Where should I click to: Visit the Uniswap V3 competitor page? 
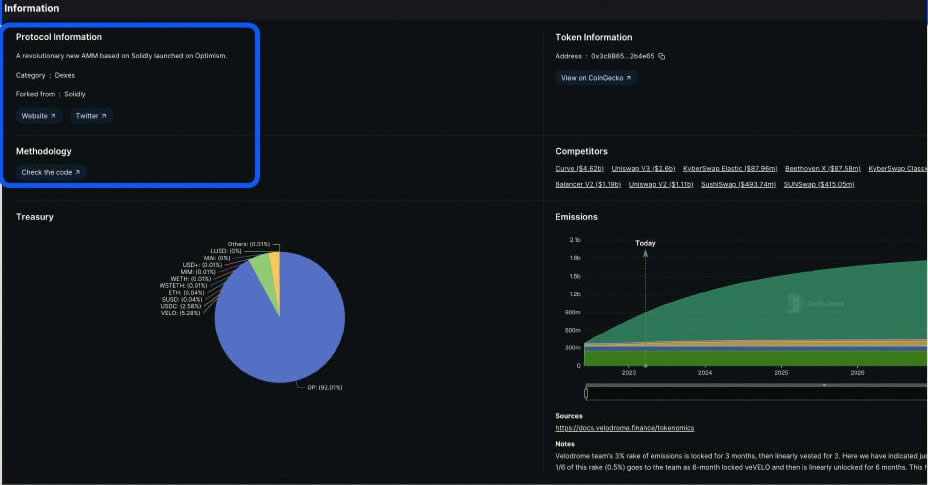pyautogui.click(x=643, y=169)
